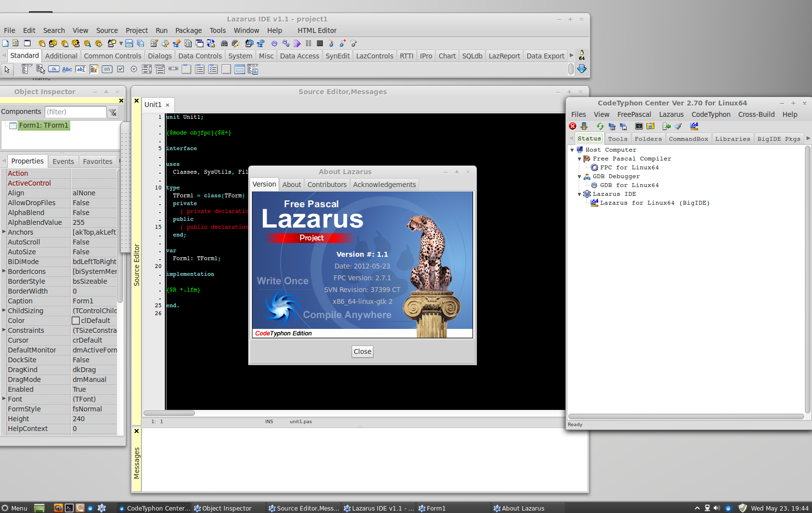This screenshot has height=513, width=812.
Task: Collapse the Host Computer tree node
Action: click(x=572, y=150)
